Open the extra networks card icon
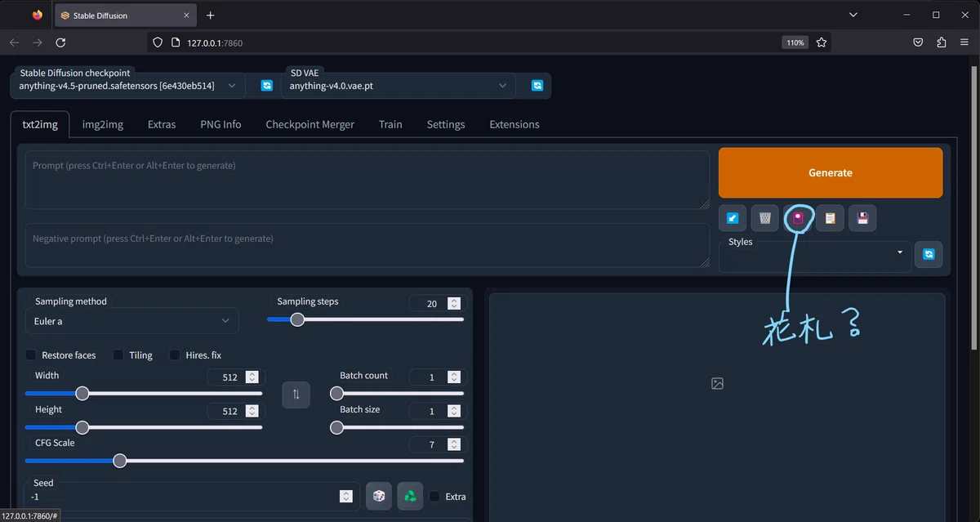Image resolution: width=980 pixels, height=522 pixels. (x=798, y=218)
